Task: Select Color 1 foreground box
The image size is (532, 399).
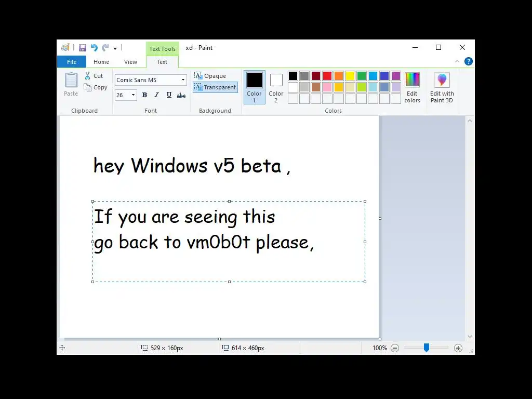Action: pos(255,87)
